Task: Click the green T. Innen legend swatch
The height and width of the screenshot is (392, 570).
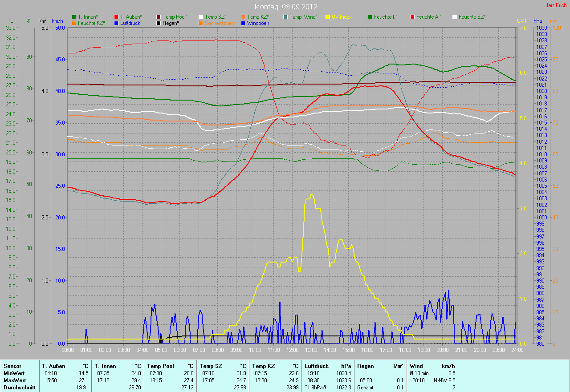Action: (x=74, y=17)
